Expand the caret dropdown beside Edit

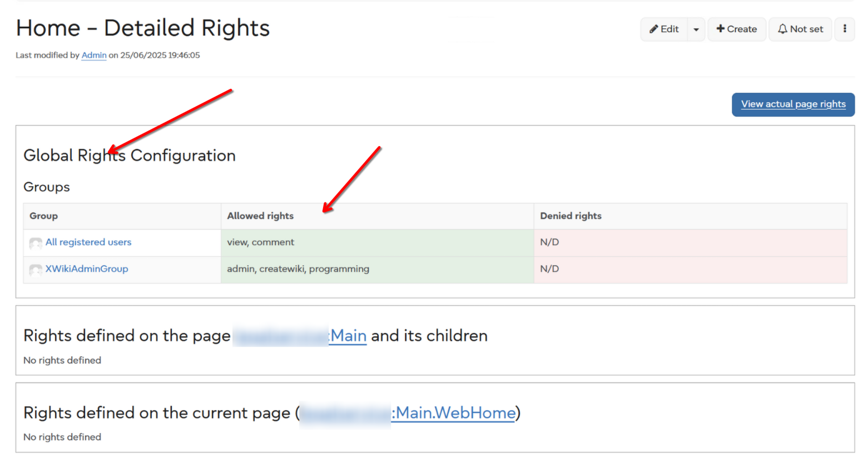[696, 29]
